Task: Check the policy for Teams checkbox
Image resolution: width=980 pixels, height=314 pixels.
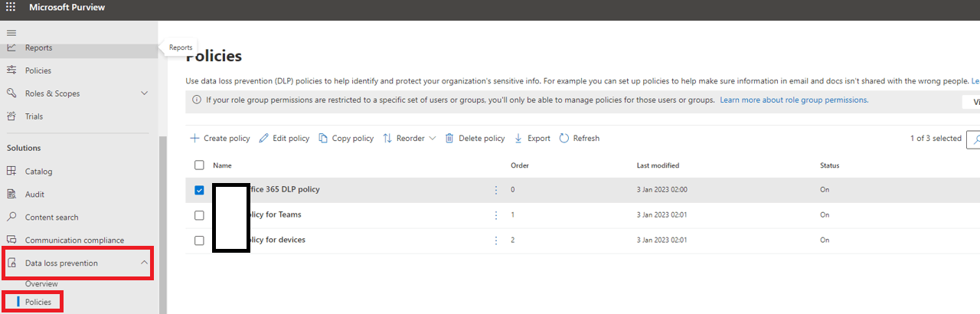Action: click(199, 215)
